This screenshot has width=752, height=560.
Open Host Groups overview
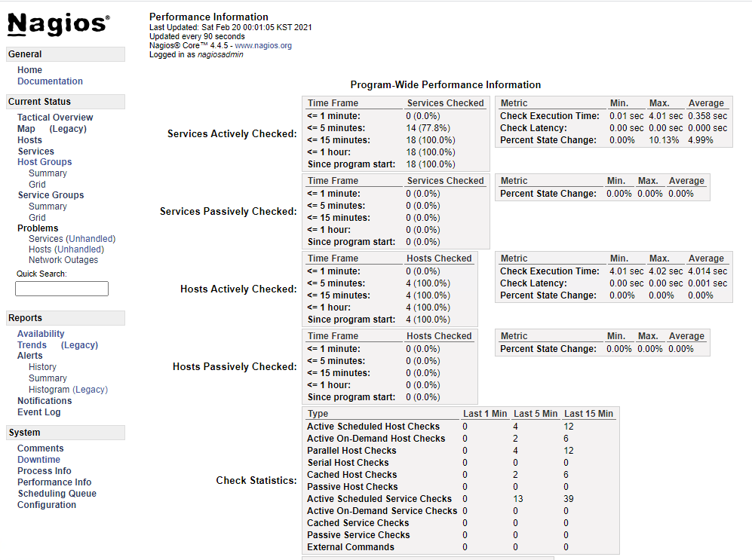click(x=45, y=162)
